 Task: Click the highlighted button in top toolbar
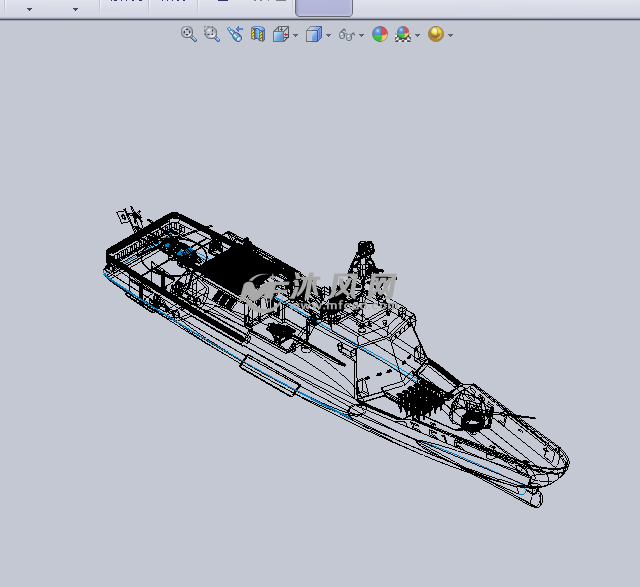324,7
